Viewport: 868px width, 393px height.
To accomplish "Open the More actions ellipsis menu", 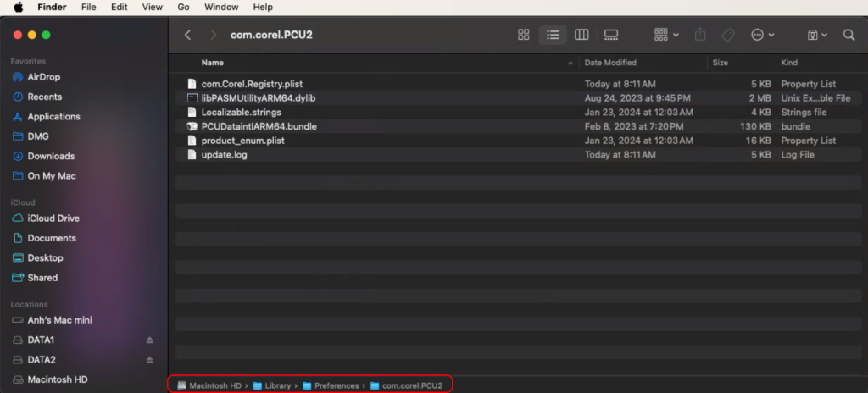I will 762,35.
